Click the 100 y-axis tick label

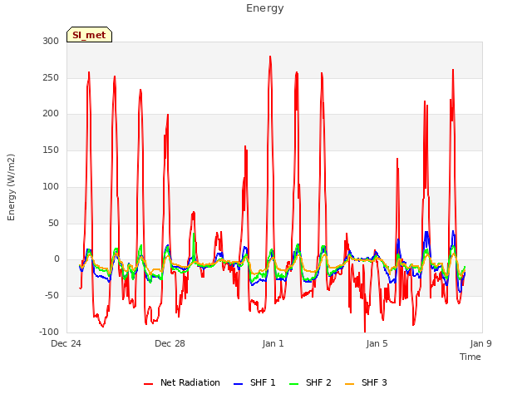(x=51, y=186)
